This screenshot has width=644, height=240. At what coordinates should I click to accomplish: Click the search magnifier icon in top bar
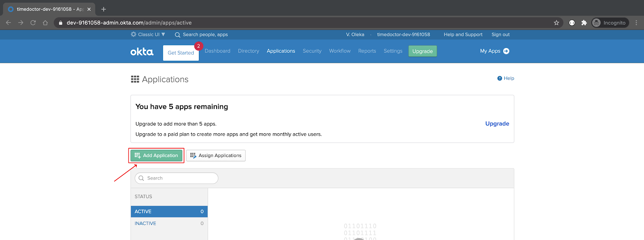coord(178,35)
